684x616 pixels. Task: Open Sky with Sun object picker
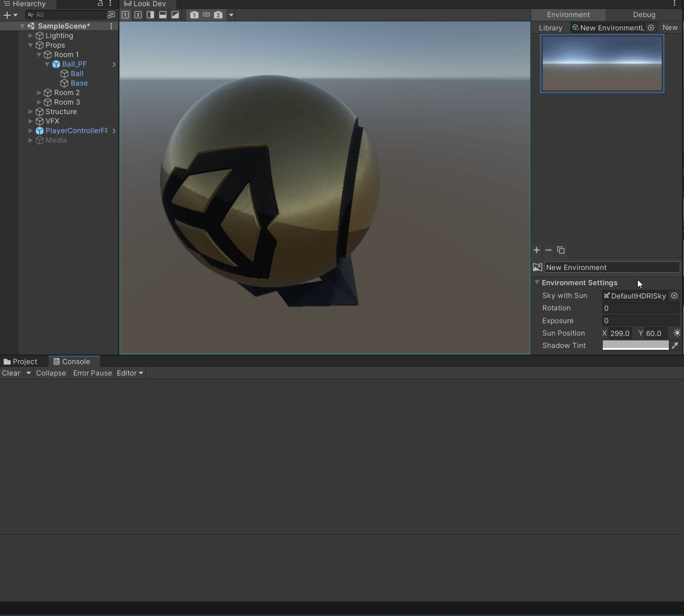coord(674,296)
